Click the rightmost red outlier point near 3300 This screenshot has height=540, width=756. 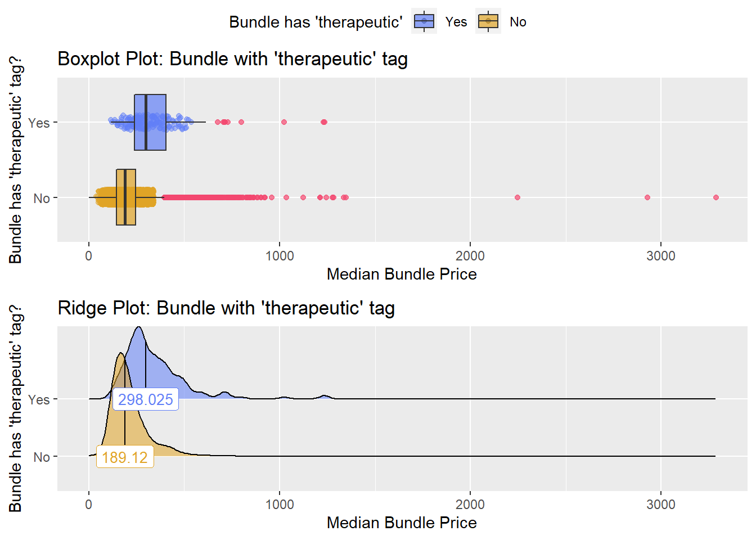(x=716, y=197)
